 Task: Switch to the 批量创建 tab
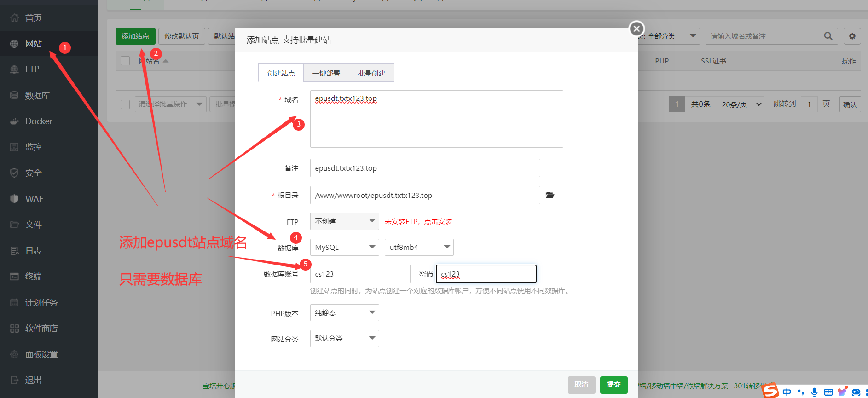pos(371,73)
